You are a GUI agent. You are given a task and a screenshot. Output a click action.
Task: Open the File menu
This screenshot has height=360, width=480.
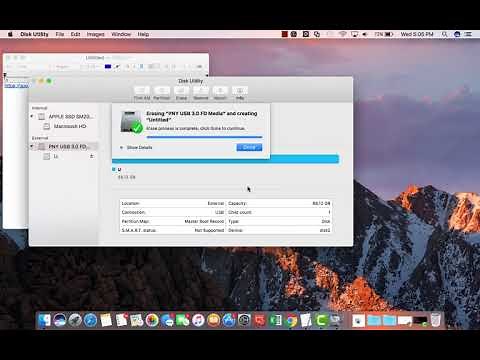click(x=60, y=34)
